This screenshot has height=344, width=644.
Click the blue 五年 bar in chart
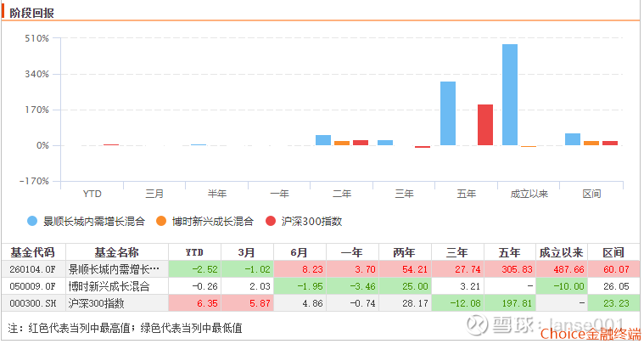[448, 114]
